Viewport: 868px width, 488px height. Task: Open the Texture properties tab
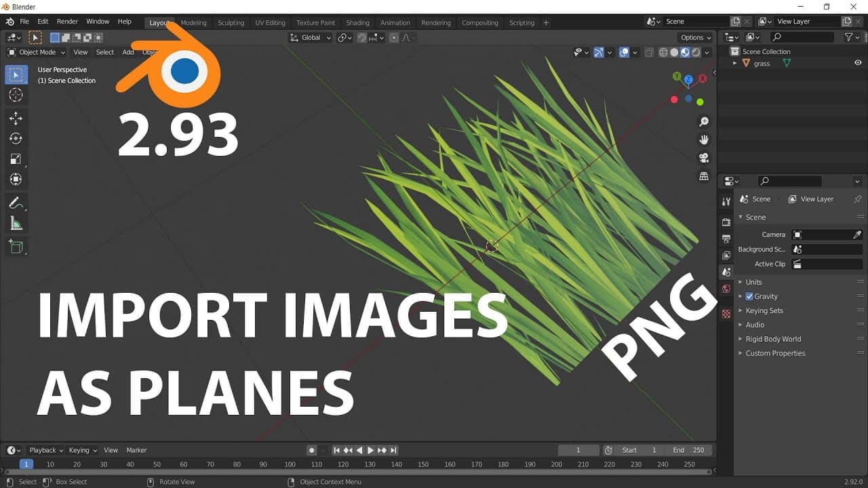point(726,314)
